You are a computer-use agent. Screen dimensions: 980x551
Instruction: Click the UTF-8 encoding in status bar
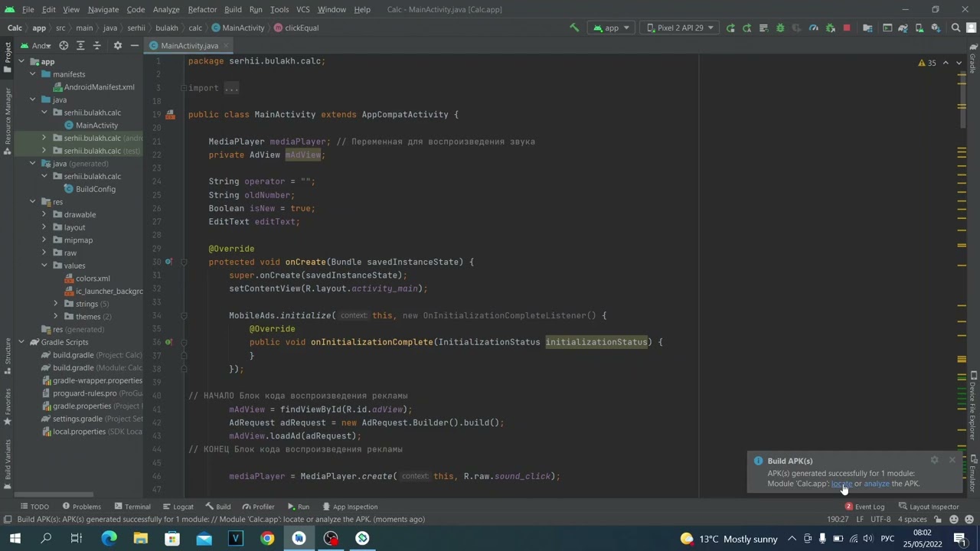[x=880, y=519]
